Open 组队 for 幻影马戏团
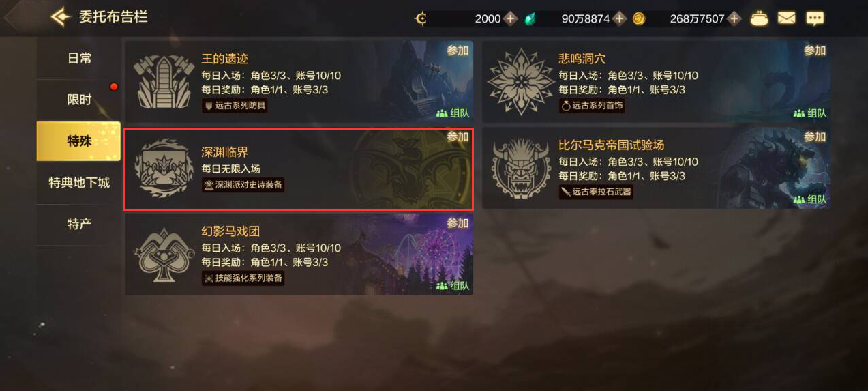The width and height of the screenshot is (868, 391). coord(453,286)
